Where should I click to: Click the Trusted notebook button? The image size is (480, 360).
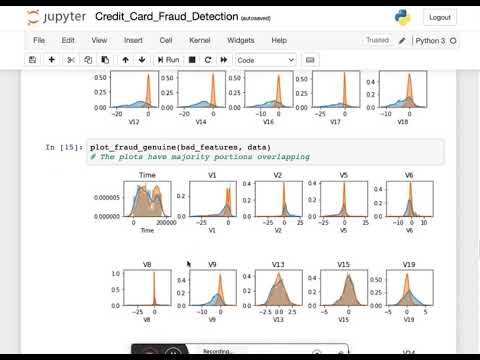click(x=378, y=40)
